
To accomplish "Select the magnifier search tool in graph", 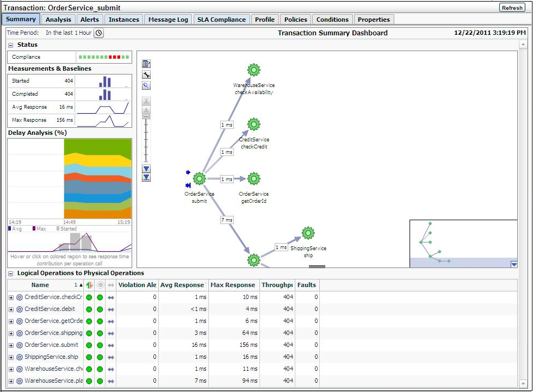I will coord(146,85).
